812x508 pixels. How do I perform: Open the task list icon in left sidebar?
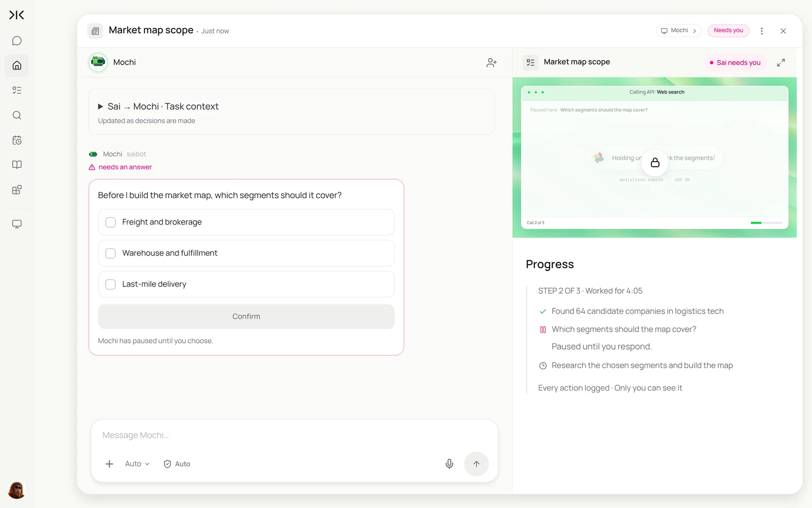(x=17, y=90)
